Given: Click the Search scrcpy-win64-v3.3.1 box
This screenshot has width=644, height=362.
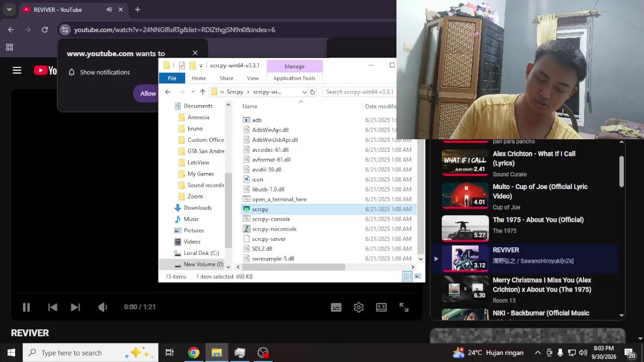Looking at the screenshot, I should tap(359, 92).
